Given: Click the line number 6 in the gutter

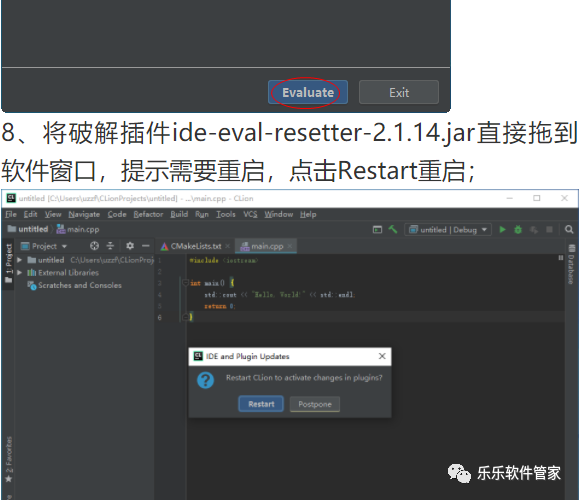Looking at the screenshot, I should (159, 317).
